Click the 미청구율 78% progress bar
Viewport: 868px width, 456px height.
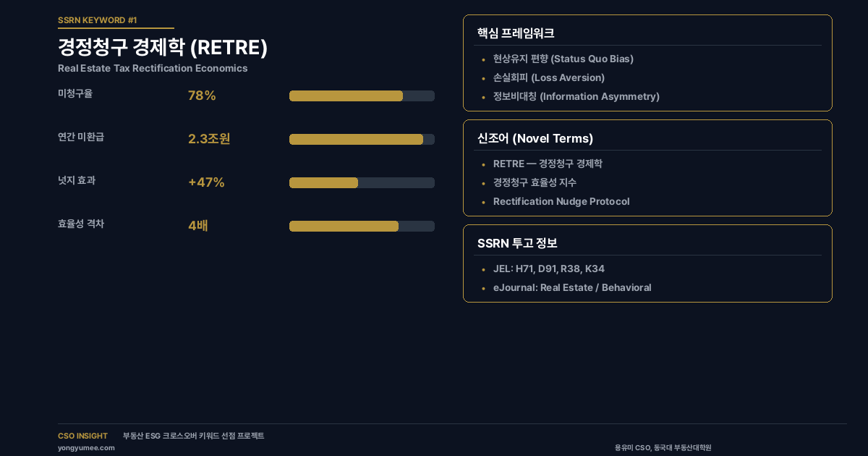362,96
